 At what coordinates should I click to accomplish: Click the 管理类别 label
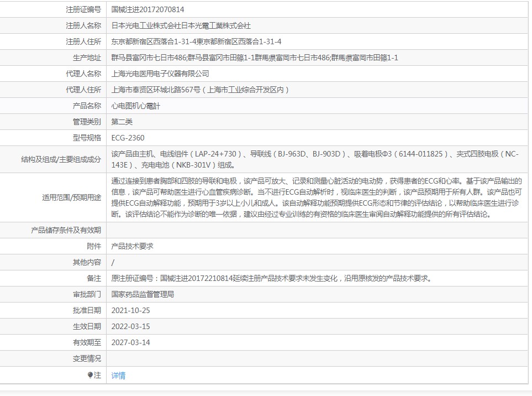point(87,122)
